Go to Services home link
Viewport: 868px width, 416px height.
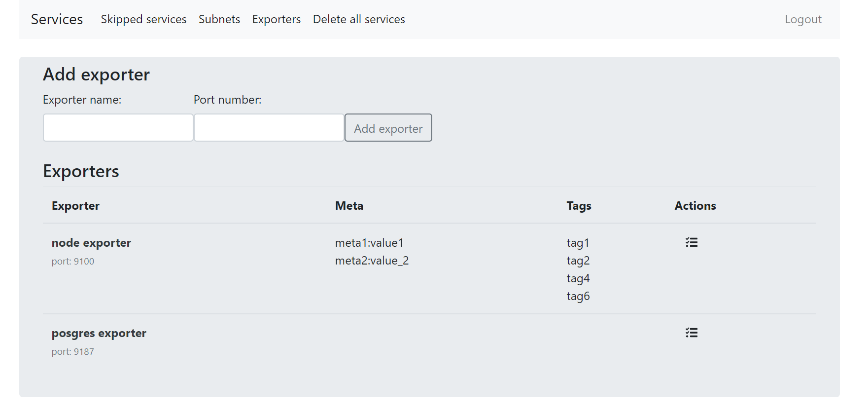point(57,19)
